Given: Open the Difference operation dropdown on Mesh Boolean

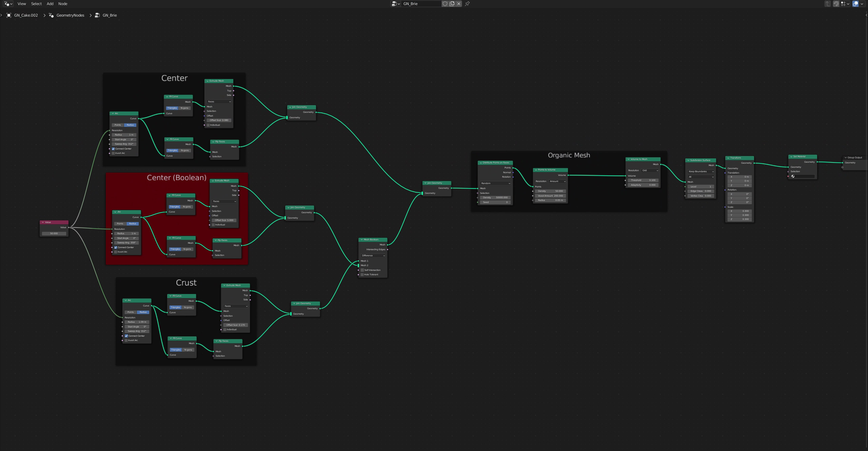Looking at the screenshot, I should 373,255.
